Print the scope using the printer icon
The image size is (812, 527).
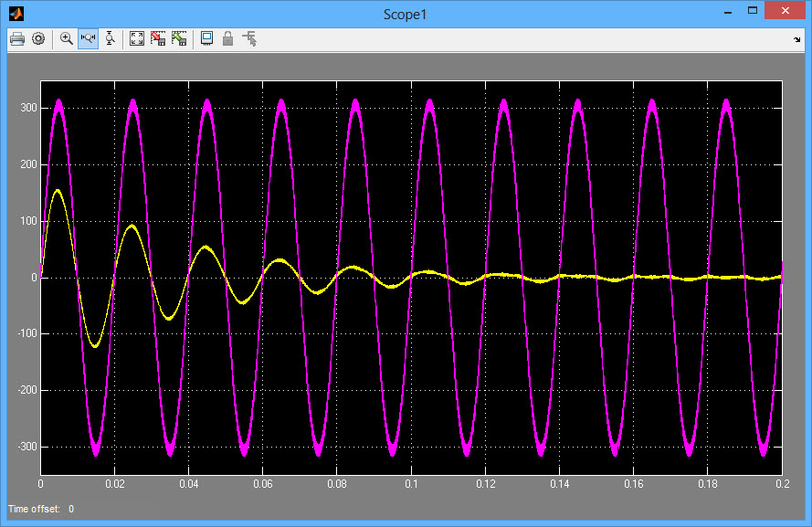point(17,39)
